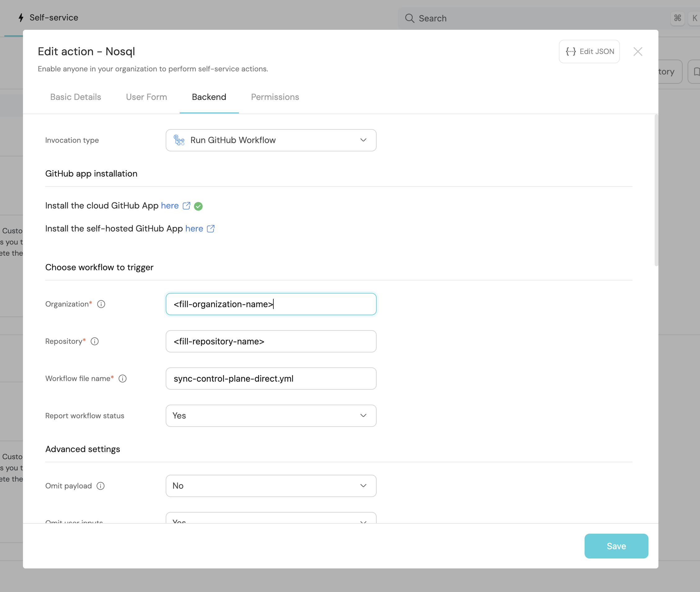Viewport: 700px width, 592px height.
Task: Close the Edit action dialog
Action: tap(638, 51)
